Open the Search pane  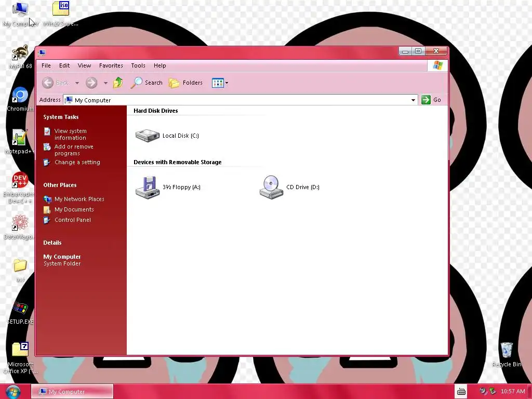point(147,83)
